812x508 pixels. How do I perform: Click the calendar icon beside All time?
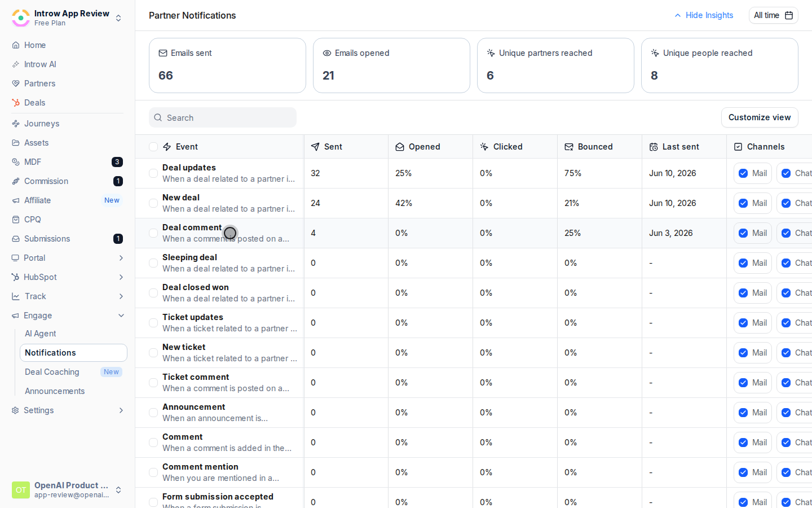(x=789, y=15)
